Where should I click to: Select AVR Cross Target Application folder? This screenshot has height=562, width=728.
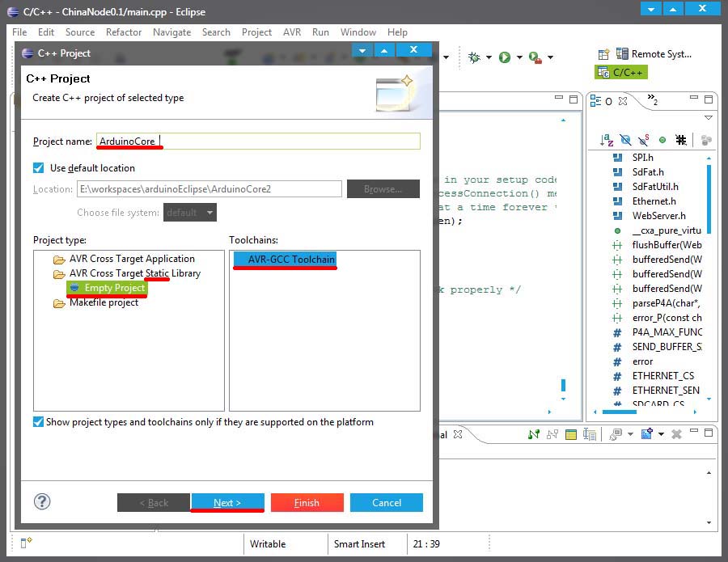click(x=124, y=259)
